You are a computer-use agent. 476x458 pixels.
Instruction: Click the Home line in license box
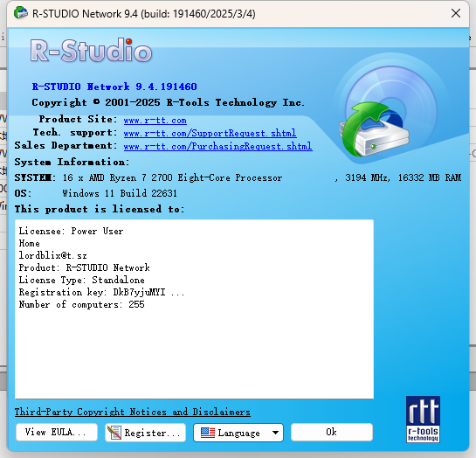pyautogui.click(x=29, y=243)
